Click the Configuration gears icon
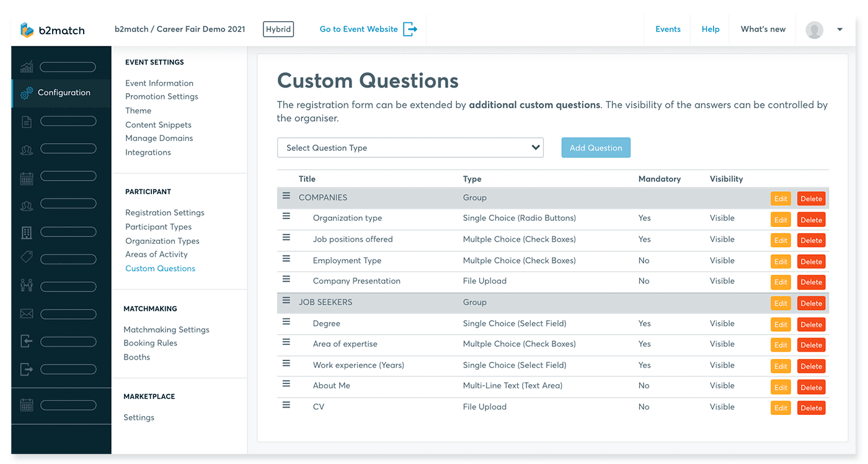Image resolution: width=868 pixels, height=464 pixels. pyautogui.click(x=27, y=93)
